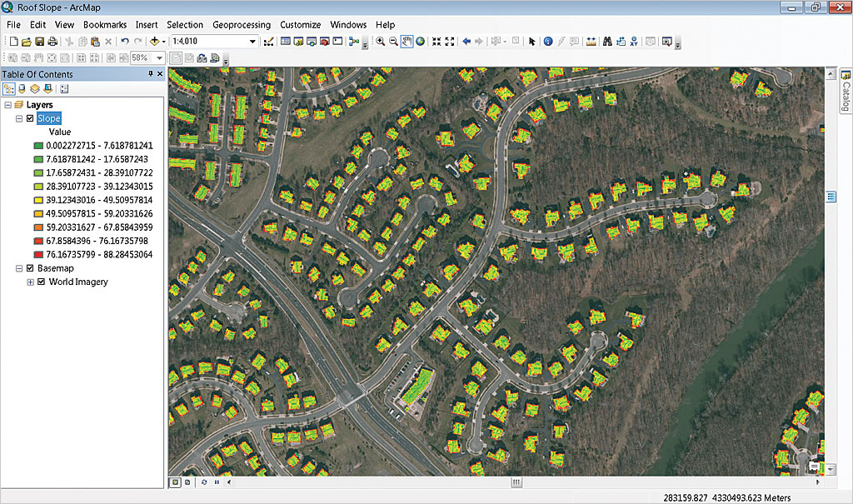Activate the Pan hand tool
The image size is (853, 504).
click(x=407, y=42)
